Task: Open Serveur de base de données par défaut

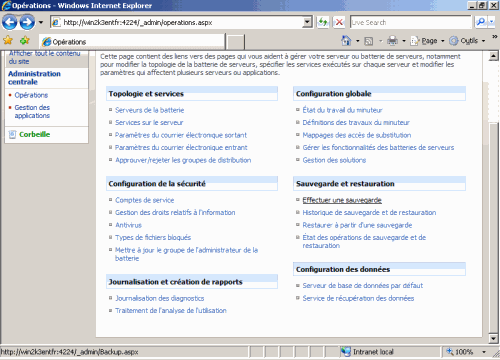Action: (363, 285)
